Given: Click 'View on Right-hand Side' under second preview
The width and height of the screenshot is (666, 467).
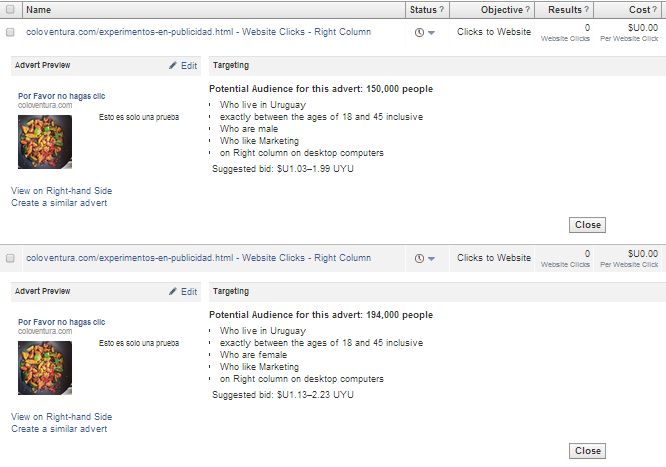Looking at the screenshot, I should coord(61,417).
